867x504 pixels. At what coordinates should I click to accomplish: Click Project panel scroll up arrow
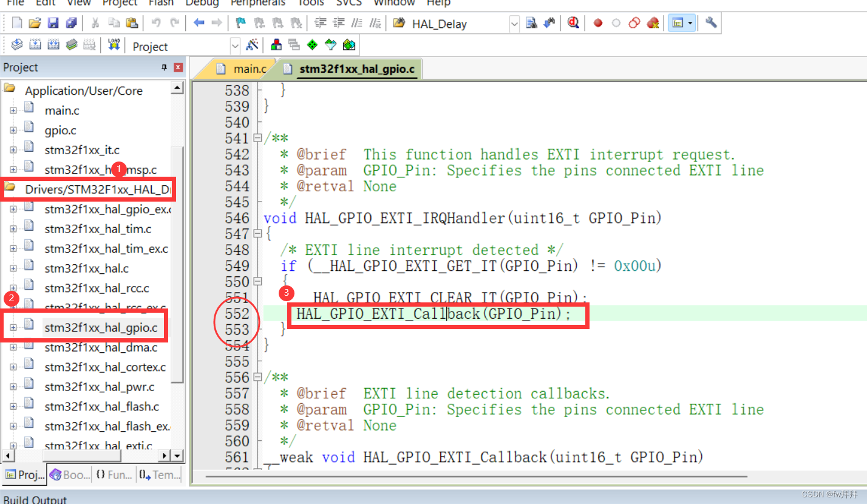click(x=177, y=89)
